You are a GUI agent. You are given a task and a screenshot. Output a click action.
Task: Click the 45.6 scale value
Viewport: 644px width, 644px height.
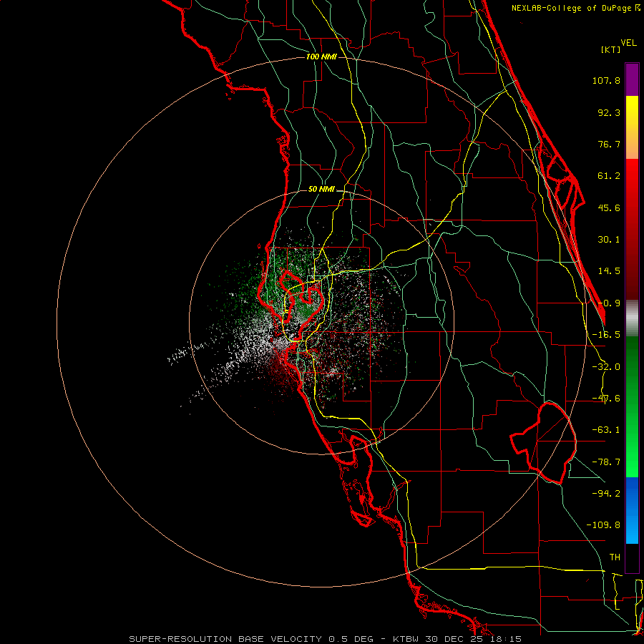coord(609,208)
